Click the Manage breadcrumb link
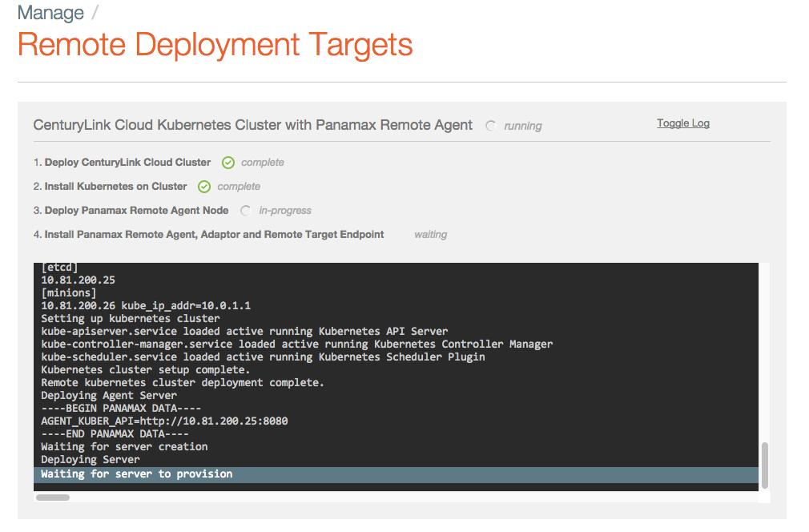809x532 pixels. (x=50, y=13)
